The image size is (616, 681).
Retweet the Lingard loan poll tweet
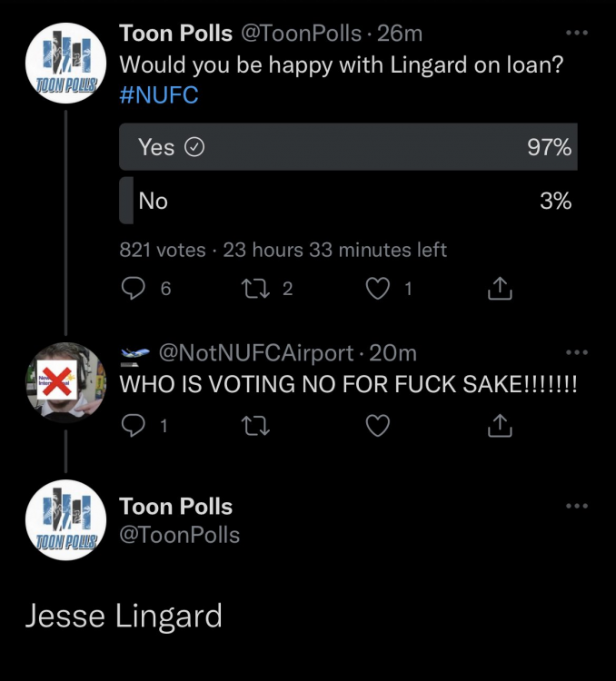point(255,289)
